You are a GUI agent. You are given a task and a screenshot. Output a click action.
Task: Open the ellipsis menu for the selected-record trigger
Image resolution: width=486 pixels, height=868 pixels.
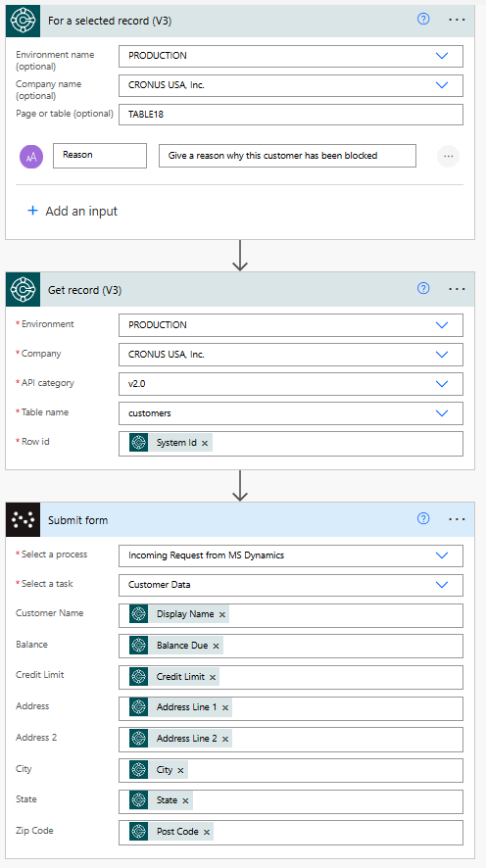point(457,20)
